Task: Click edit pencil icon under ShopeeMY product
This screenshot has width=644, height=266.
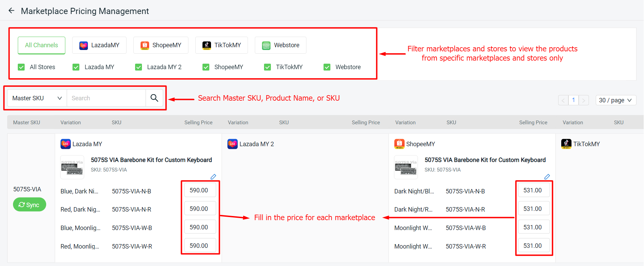Action: pyautogui.click(x=547, y=177)
